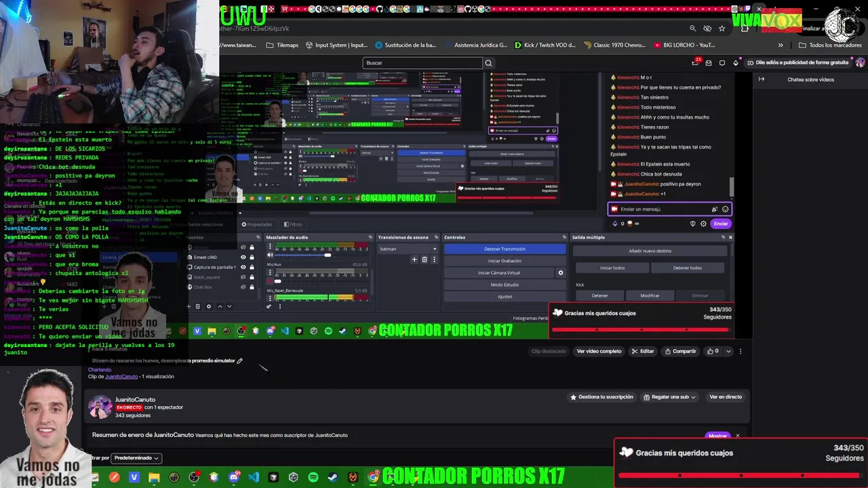Open advanced audio gear in Mezclador de audio
This screenshot has height=488, width=868.
pos(269,306)
